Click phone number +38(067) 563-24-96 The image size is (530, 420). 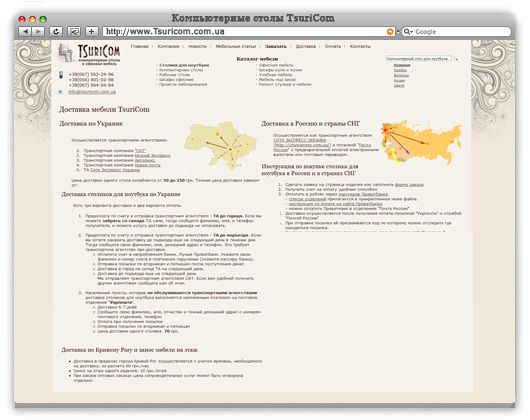coord(91,74)
